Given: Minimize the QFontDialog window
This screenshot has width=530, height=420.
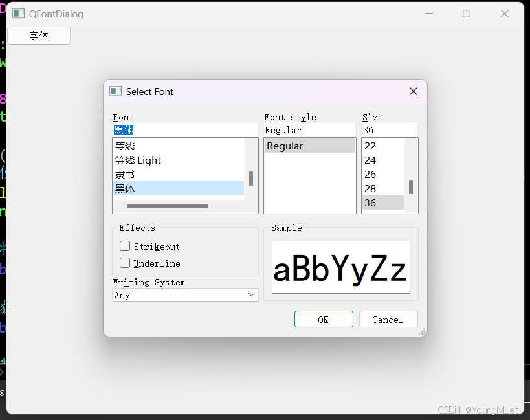Looking at the screenshot, I should click(429, 14).
